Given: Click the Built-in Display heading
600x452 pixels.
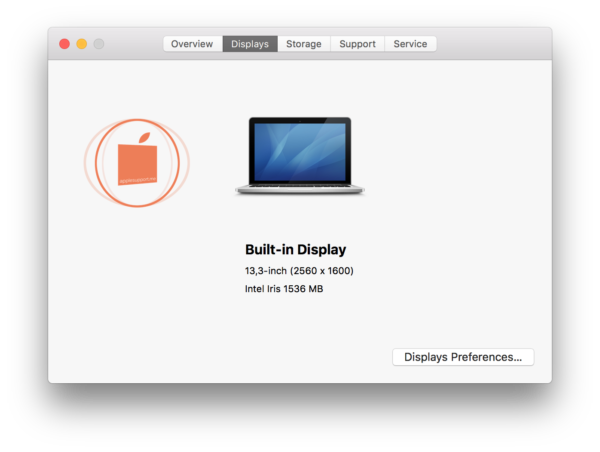Looking at the screenshot, I should pos(295,250).
